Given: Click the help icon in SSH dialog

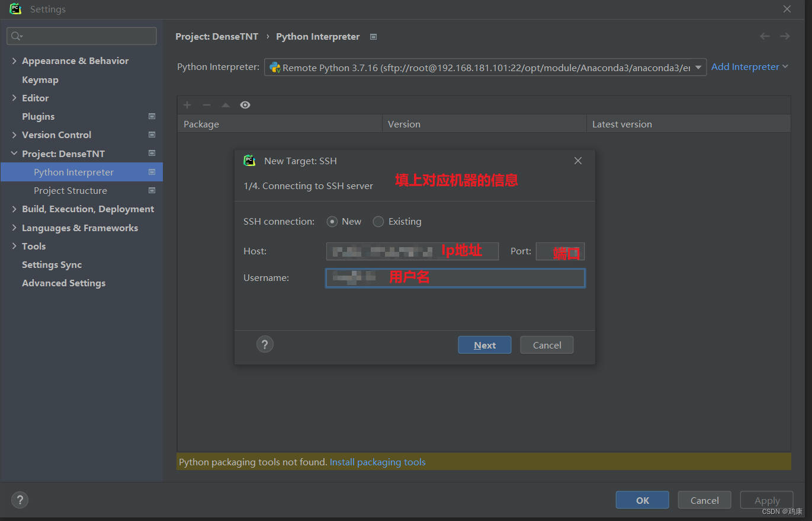Looking at the screenshot, I should tap(265, 344).
